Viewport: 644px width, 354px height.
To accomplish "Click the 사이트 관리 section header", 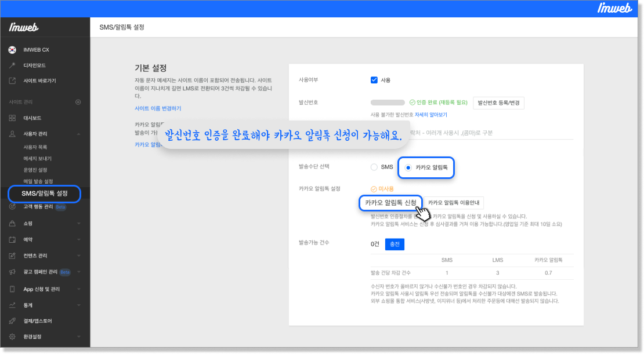I will tap(21, 102).
